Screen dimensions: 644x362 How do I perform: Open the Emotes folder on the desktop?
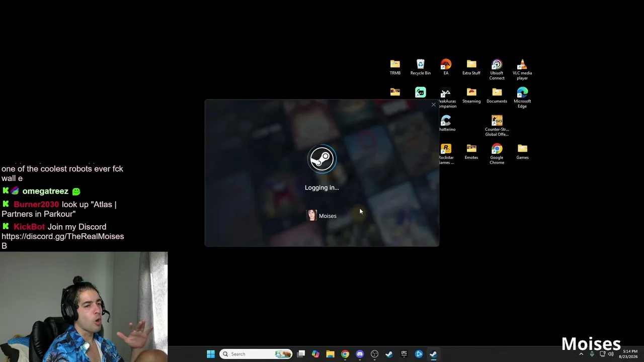(x=471, y=151)
